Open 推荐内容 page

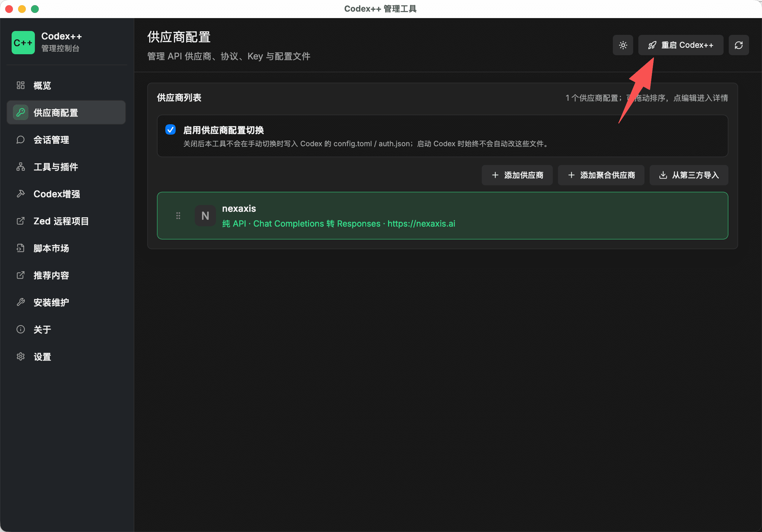(66, 275)
